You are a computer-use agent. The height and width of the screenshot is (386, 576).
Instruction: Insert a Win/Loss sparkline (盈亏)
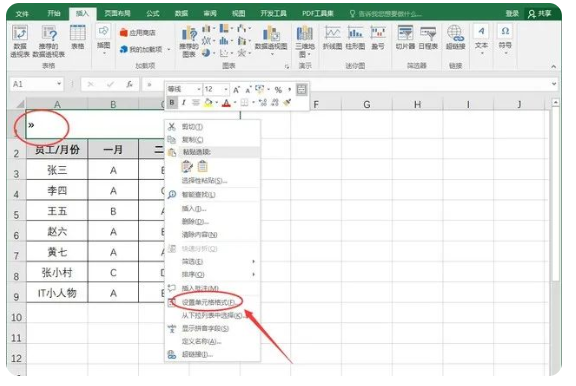click(x=378, y=37)
